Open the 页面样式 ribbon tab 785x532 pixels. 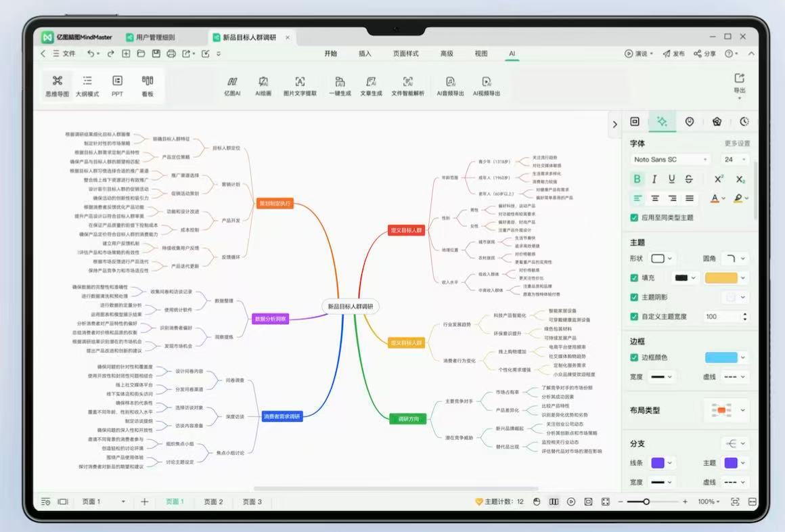405,53
